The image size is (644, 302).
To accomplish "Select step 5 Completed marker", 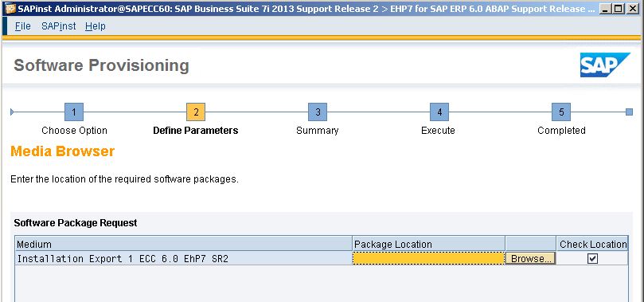I will point(561,112).
